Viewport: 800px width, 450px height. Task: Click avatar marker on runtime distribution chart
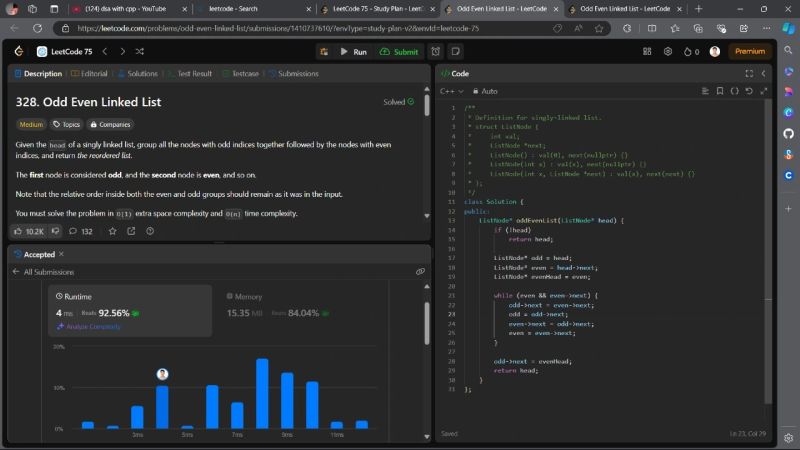pos(162,374)
